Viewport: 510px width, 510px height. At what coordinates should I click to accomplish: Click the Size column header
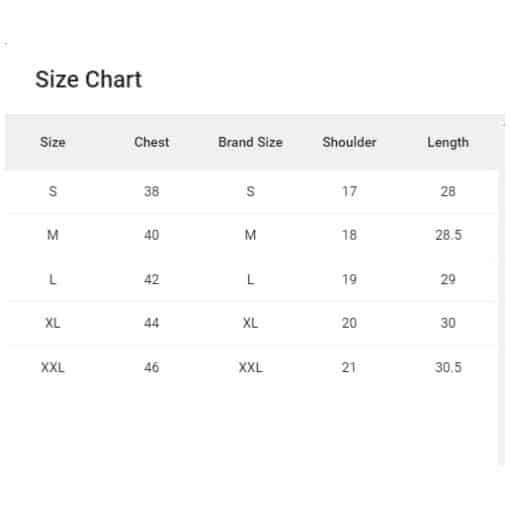(53, 142)
